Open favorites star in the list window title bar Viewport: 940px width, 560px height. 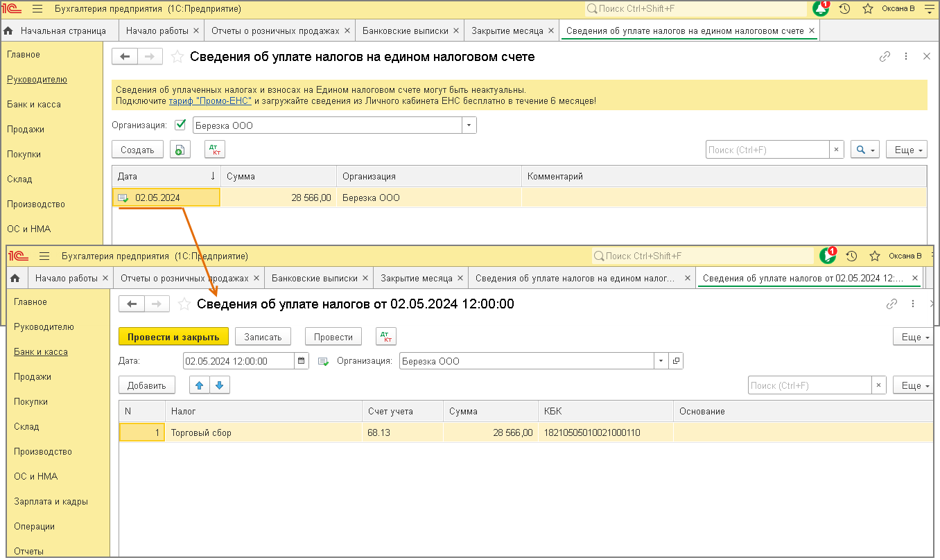click(x=867, y=9)
